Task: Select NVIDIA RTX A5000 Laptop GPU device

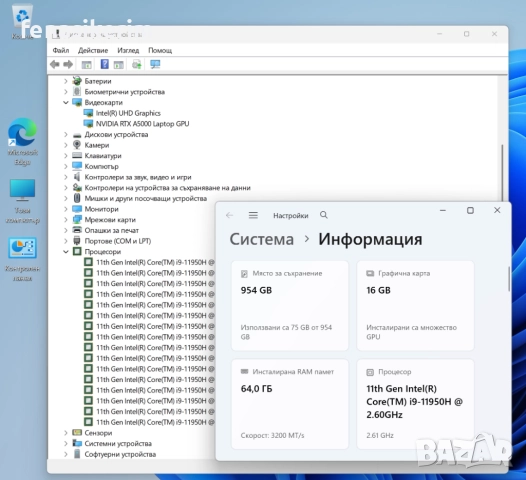Action: (142, 124)
